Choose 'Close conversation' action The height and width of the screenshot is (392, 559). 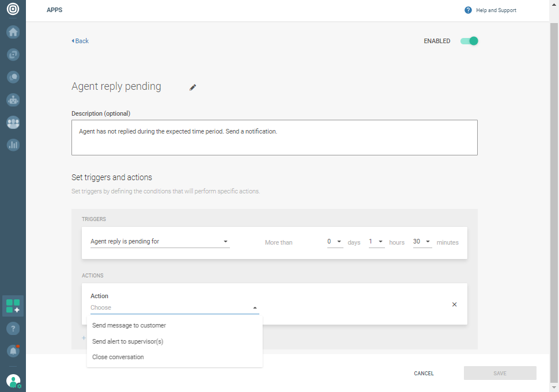click(118, 357)
